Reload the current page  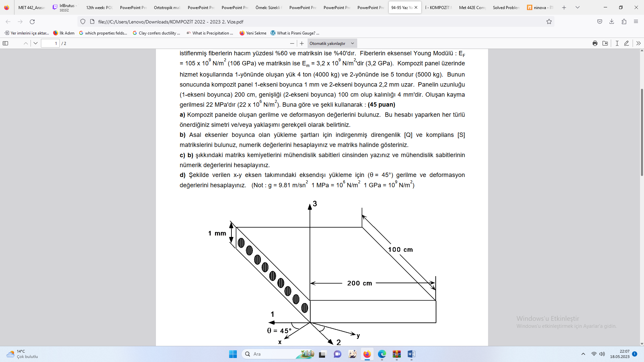(32, 22)
